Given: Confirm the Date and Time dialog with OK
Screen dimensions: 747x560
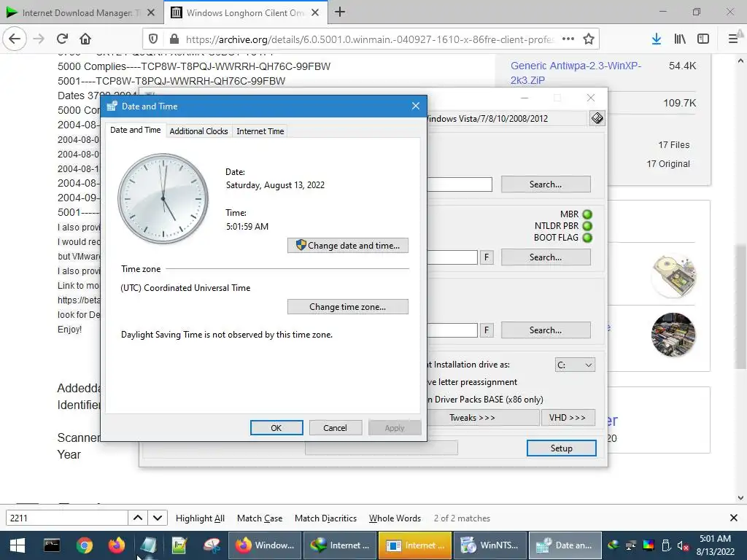Looking at the screenshot, I should tap(276, 427).
